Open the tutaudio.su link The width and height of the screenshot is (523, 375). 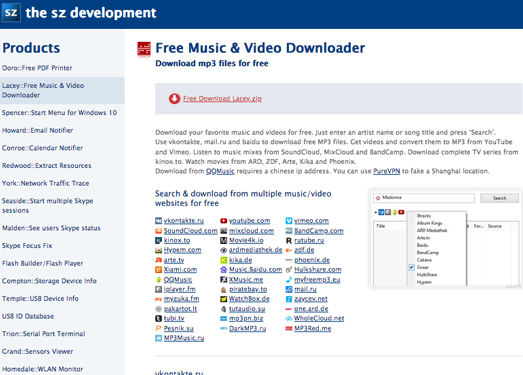point(247,309)
